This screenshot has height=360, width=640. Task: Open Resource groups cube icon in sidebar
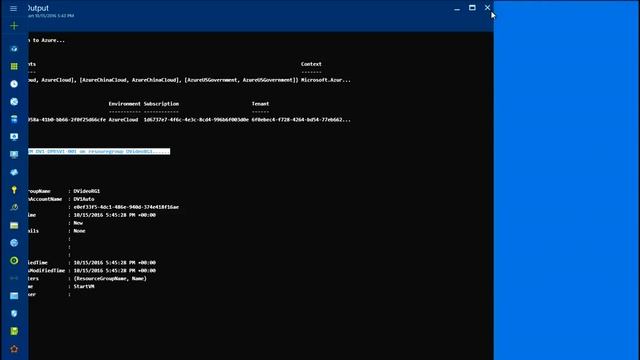point(14,49)
